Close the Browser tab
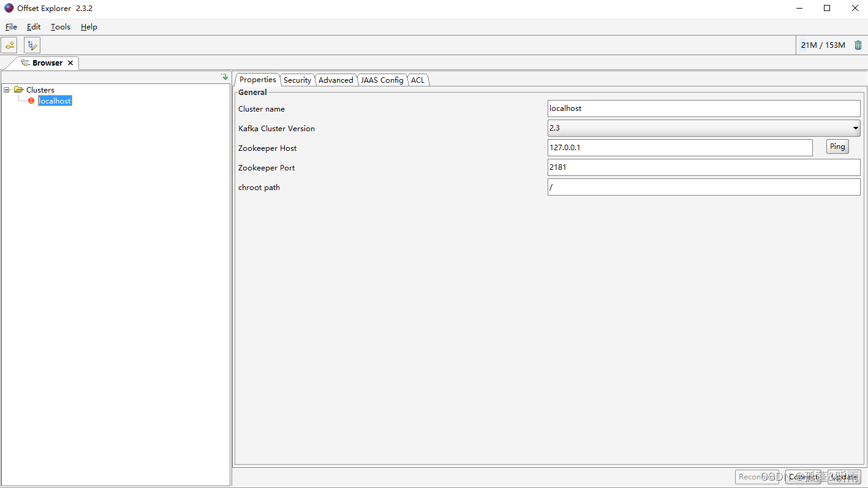The image size is (868, 488). 70,63
